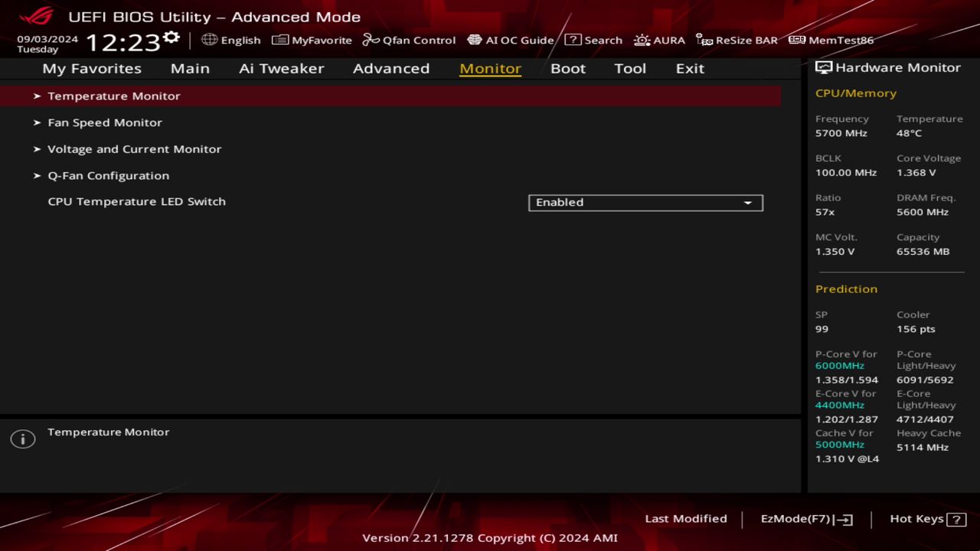Click Last Modified button
This screenshot has height=551, width=980.
(686, 519)
